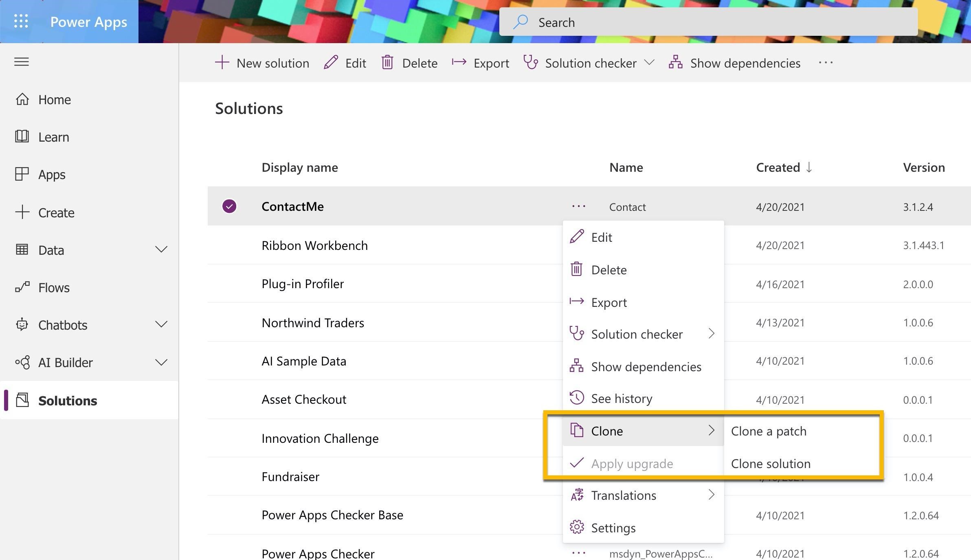
Task: Click the toolbar Show dependencies hierarchy icon
Action: (676, 63)
